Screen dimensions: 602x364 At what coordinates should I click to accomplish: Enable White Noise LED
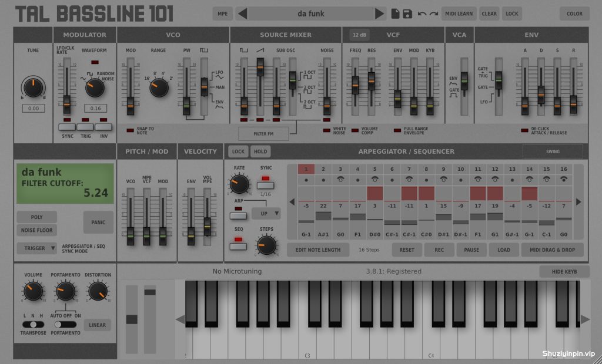326,130
